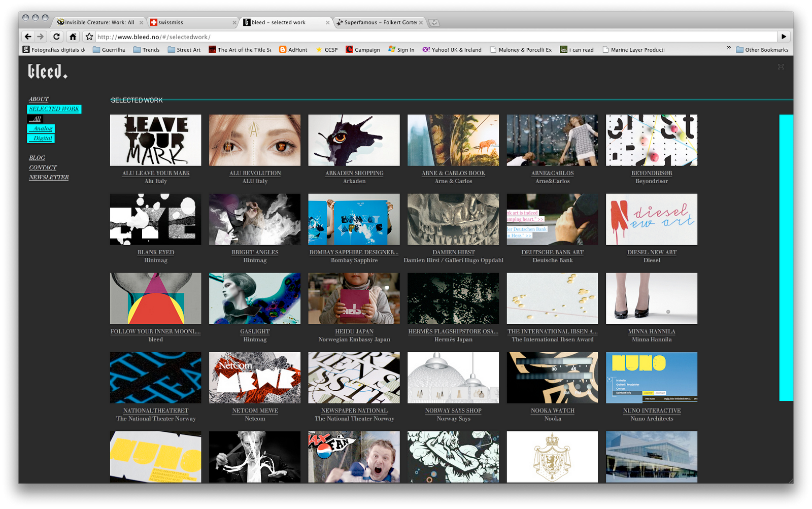Open the Other Bookmarks folder
Image resolution: width=812 pixels, height=509 pixels.
[x=761, y=49]
